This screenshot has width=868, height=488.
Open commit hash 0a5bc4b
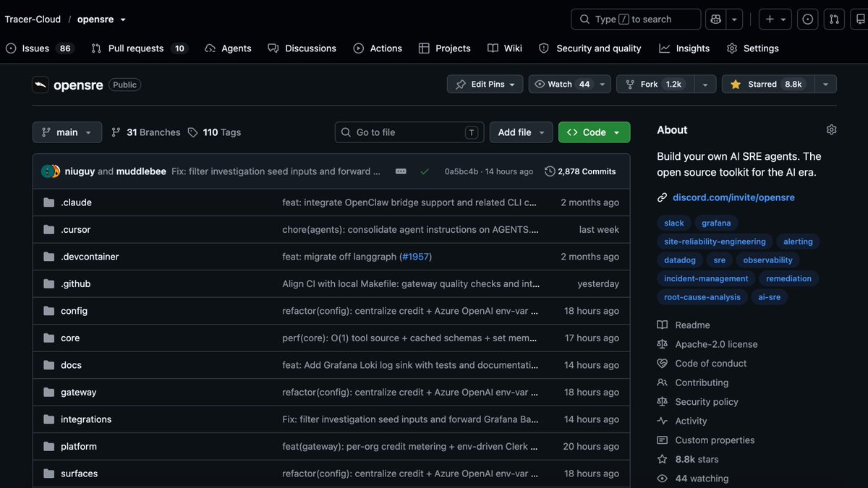(461, 171)
